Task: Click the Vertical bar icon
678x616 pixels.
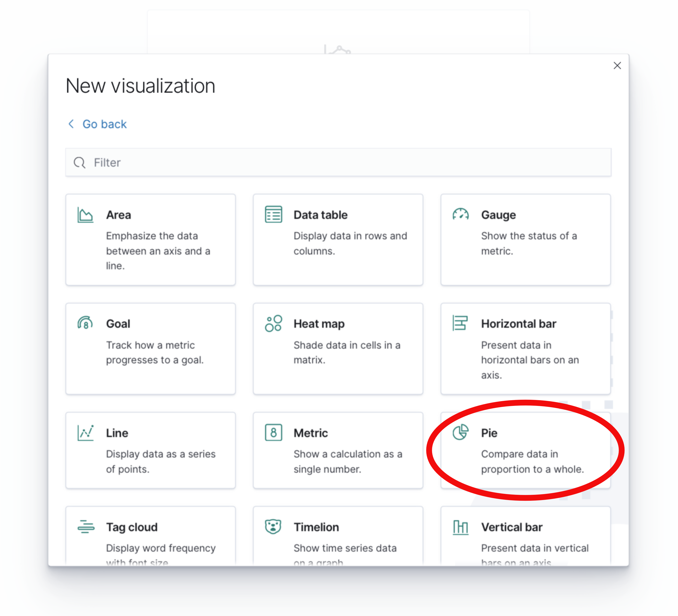Action: click(x=460, y=527)
